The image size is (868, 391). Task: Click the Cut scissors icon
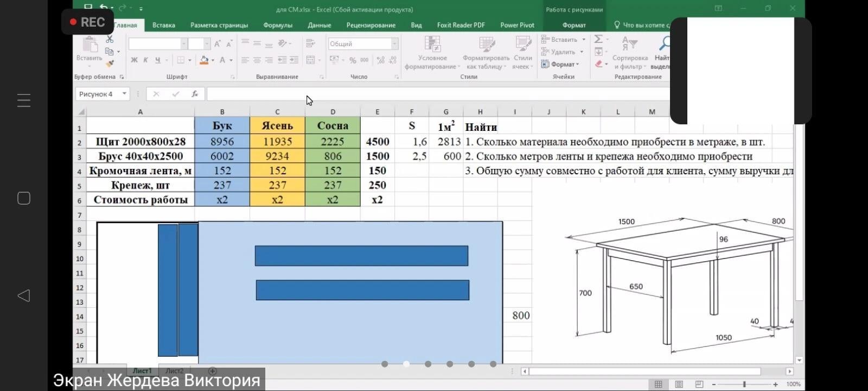click(110, 40)
